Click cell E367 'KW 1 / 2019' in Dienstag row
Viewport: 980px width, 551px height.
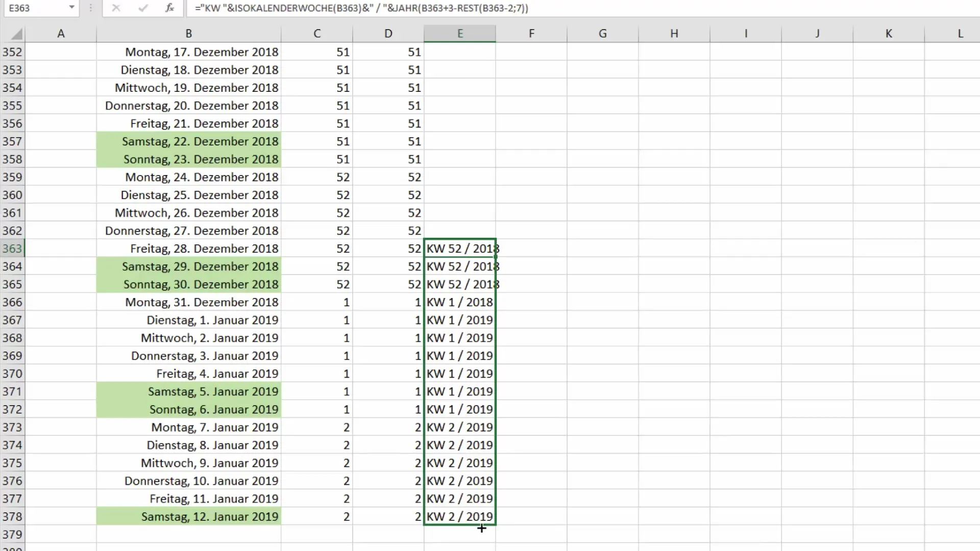(460, 320)
